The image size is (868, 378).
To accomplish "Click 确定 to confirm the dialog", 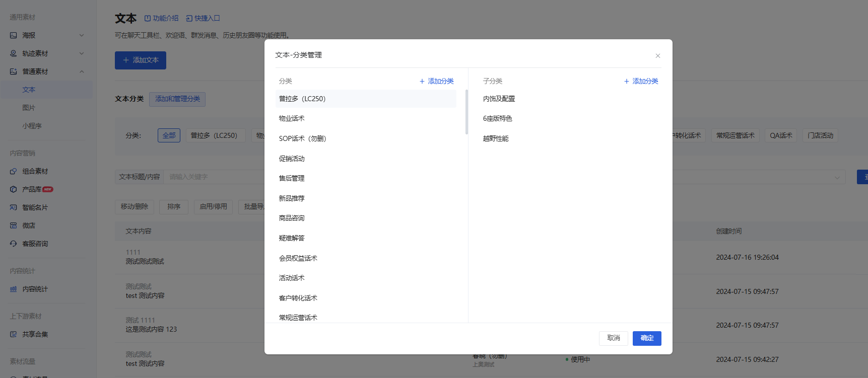I will pyautogui.click(x=647, y=338).
